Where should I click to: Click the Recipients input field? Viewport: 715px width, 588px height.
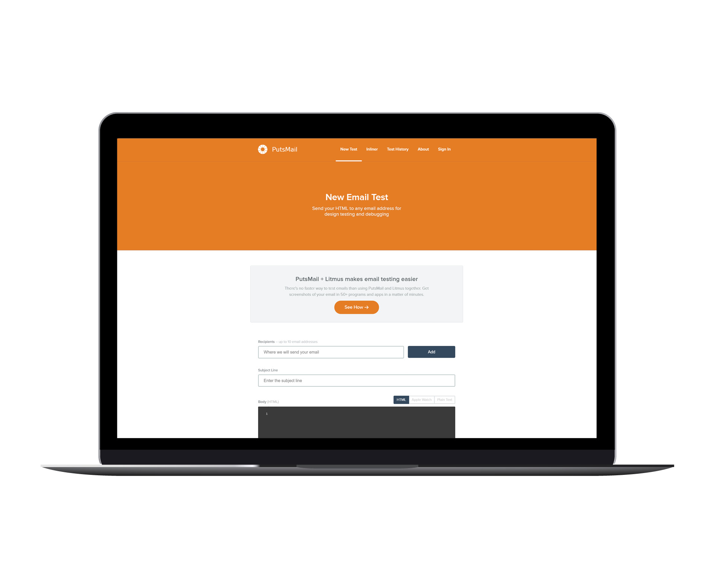(331, 352)
